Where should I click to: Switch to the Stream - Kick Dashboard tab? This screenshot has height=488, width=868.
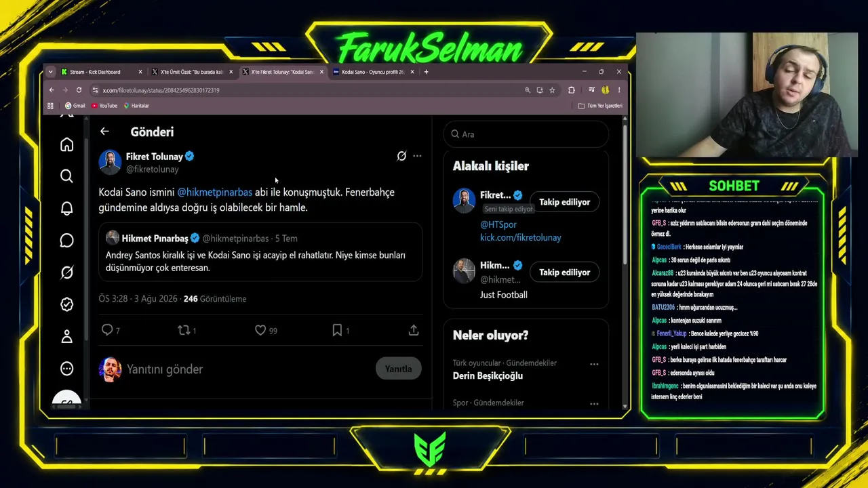pyautogui.click(x=102, y=72)
